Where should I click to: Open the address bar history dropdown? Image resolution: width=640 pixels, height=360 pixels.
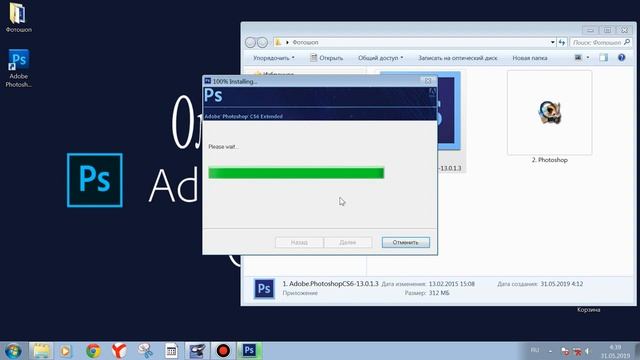click(x=552, y=42)
